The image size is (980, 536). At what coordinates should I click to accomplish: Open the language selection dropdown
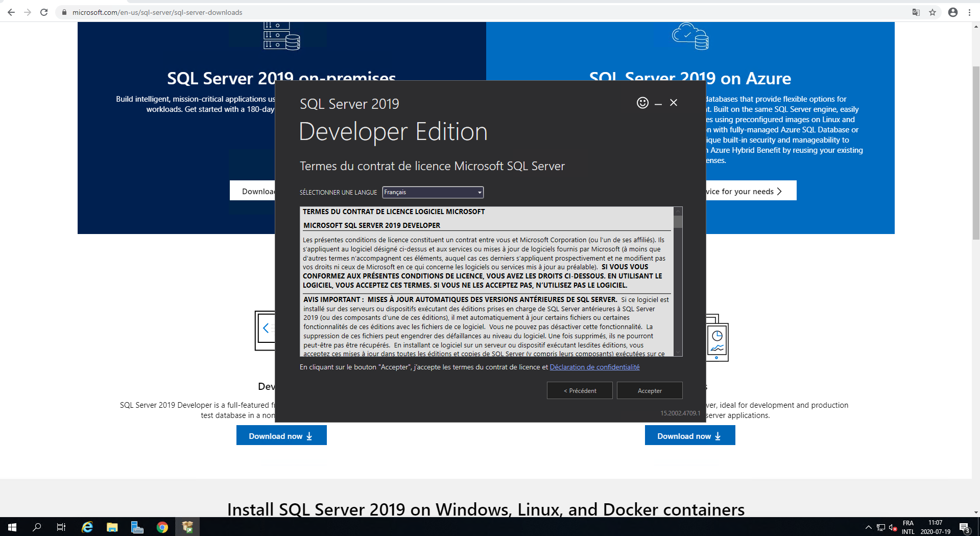coord(433,192)
